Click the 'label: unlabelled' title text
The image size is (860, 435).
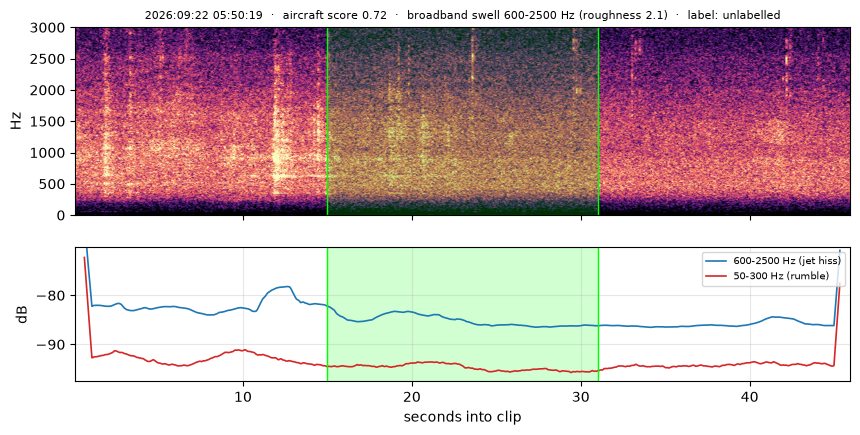point(734,15)
